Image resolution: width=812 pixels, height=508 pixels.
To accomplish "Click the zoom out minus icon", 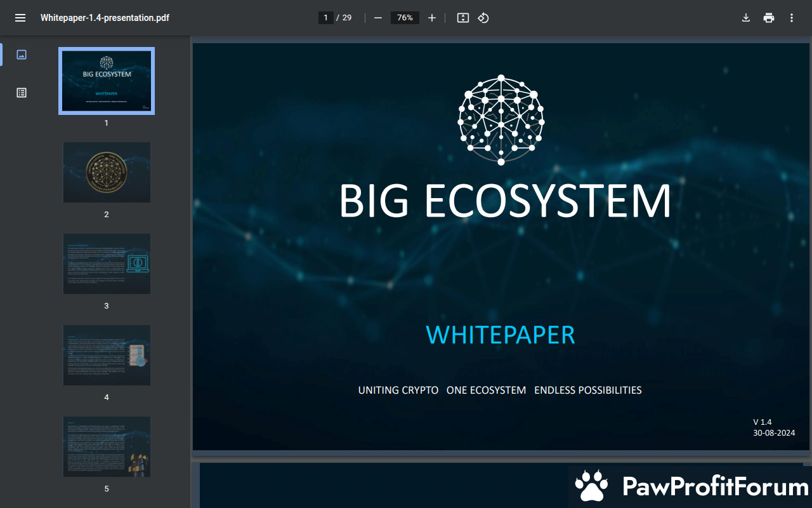I will point(378,18).
